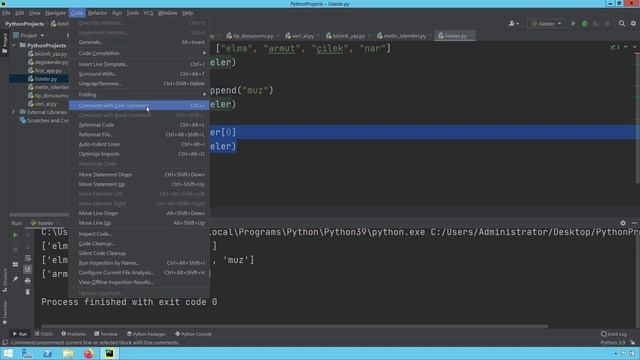Choose Inspect Code... entry
Viewport: 640px width, 360px height.
pyautogui.click(x=139, y=234)
